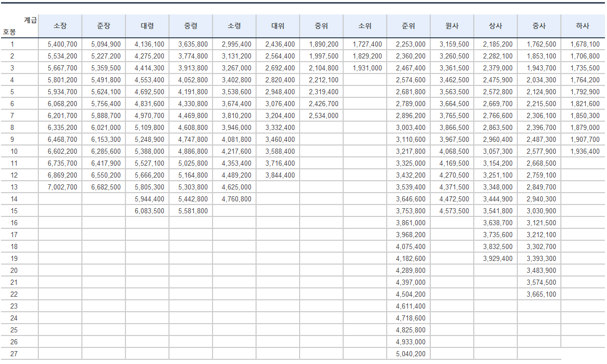Screen dimensions: 607x364
Task: Click row number 20
Action: tap(14, 271)
